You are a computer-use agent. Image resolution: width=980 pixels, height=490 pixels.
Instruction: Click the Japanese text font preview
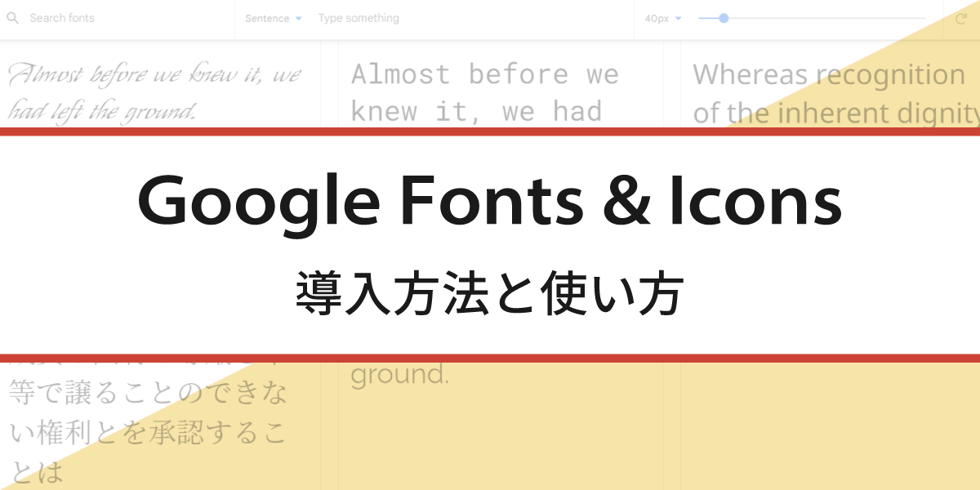point(149,425)
